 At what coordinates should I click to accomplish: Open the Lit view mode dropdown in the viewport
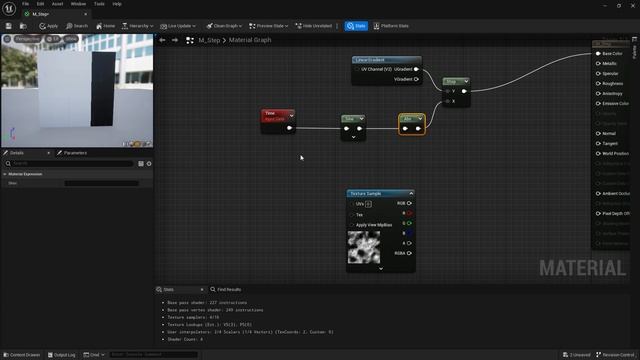53,39
